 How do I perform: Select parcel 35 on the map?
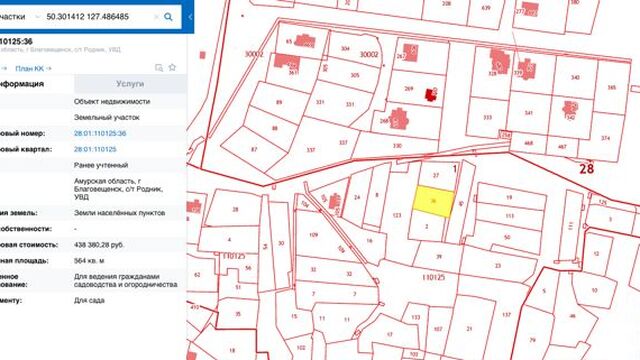pos(238,314)
